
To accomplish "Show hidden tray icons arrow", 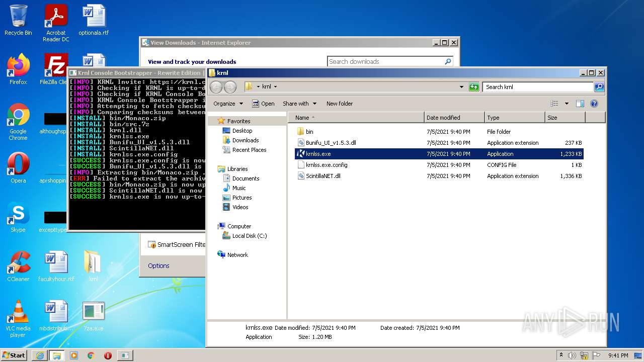I will [561, 355].
